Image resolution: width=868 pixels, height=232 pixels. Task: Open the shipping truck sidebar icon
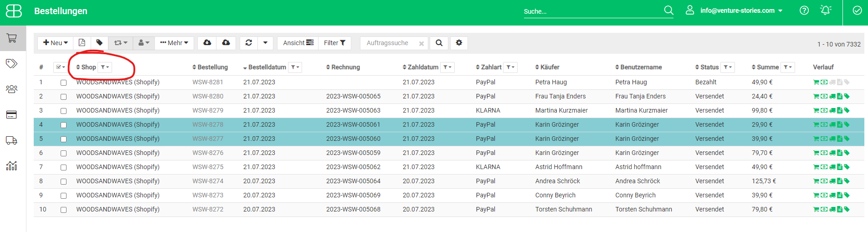click(x=12, y=140)
